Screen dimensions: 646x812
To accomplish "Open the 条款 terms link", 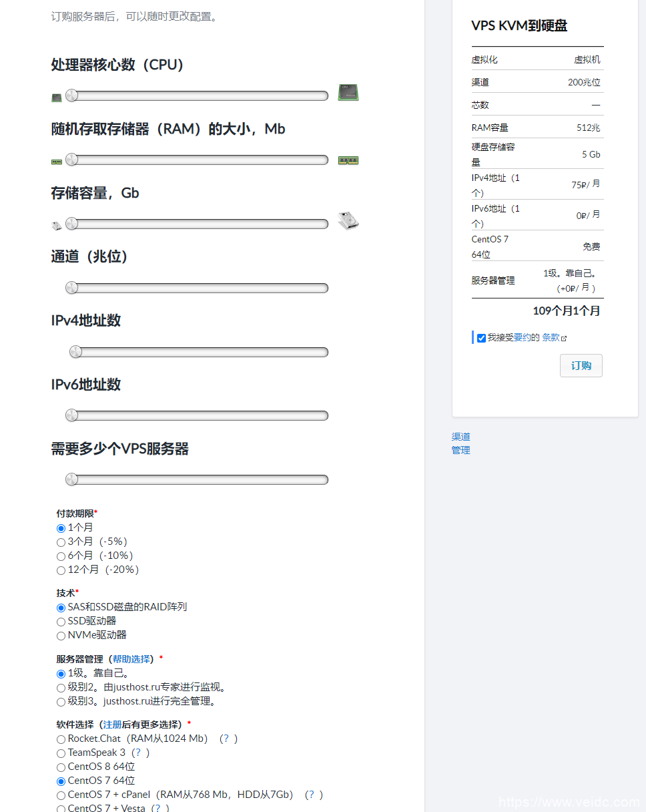I will [x=551, y=338].
